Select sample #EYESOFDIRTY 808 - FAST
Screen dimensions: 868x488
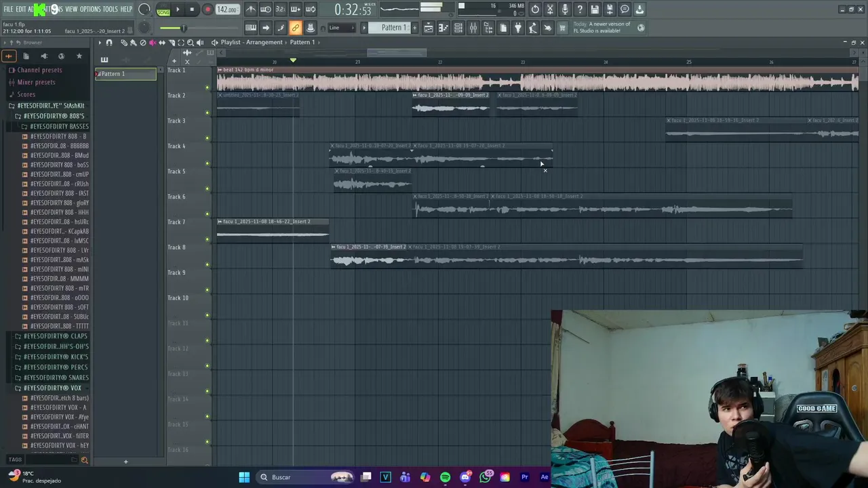[x=59, y=193]
